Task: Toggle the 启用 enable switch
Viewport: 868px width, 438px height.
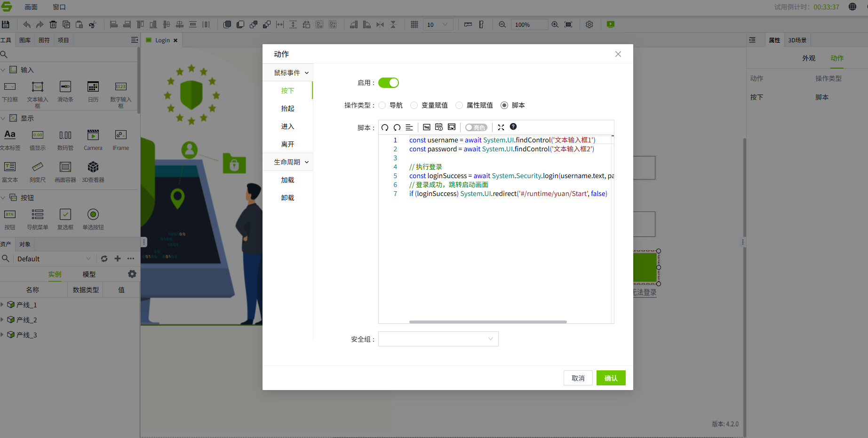Action: (389, 83)
